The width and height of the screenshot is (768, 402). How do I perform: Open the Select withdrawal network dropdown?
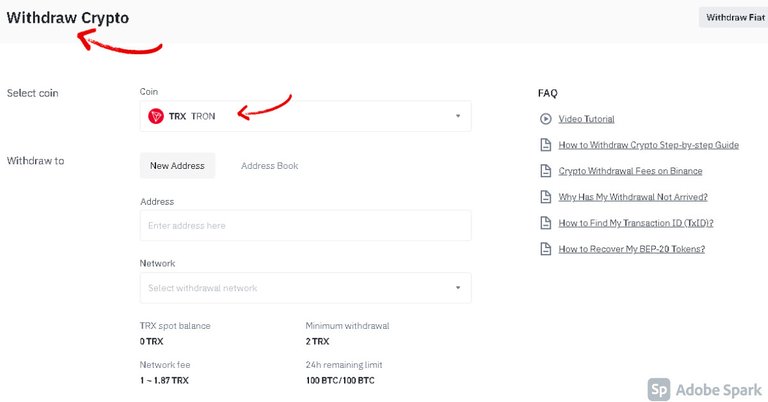click(306, 288)
